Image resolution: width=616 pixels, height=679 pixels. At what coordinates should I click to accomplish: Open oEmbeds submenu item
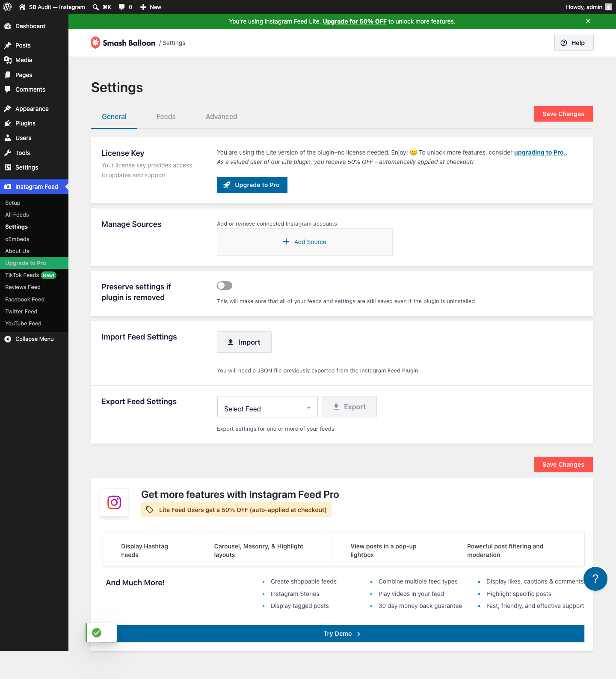pyautogui.click(x=17, y=239)
